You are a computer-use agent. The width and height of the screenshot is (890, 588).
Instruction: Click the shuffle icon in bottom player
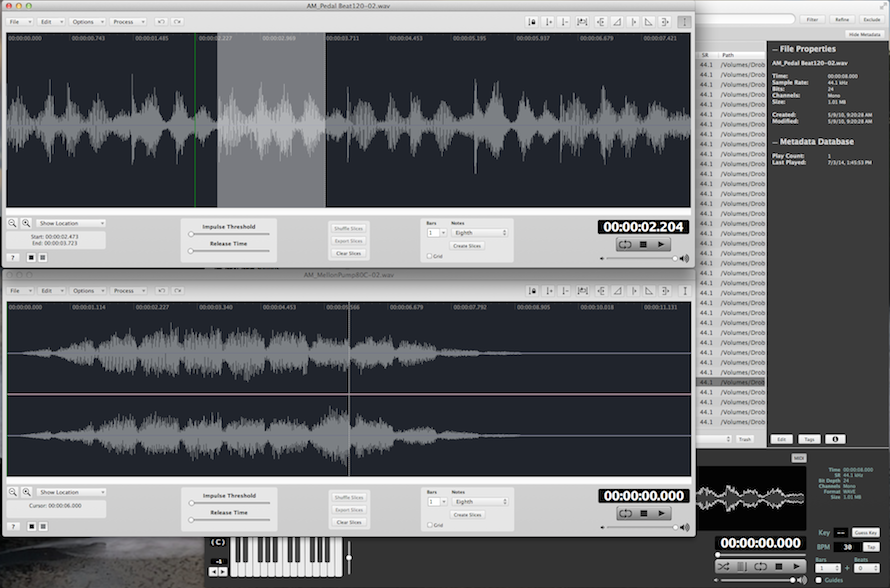[x=723, y=566]
